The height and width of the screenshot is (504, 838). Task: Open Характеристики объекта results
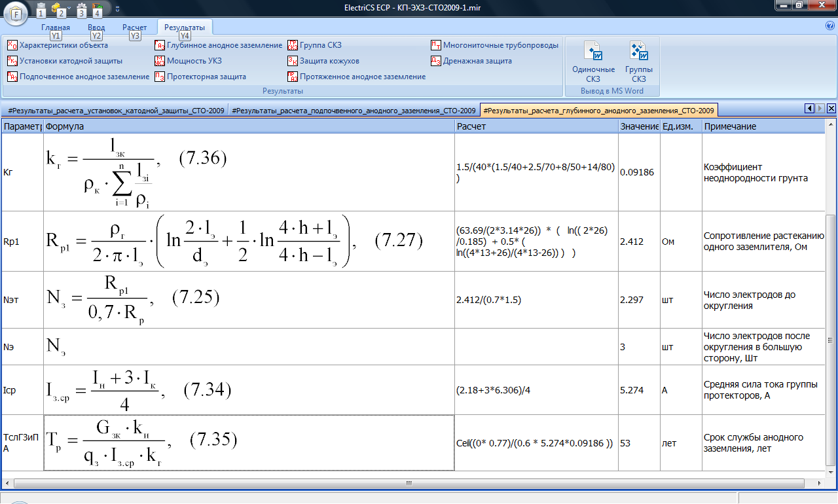pos(58,45)
